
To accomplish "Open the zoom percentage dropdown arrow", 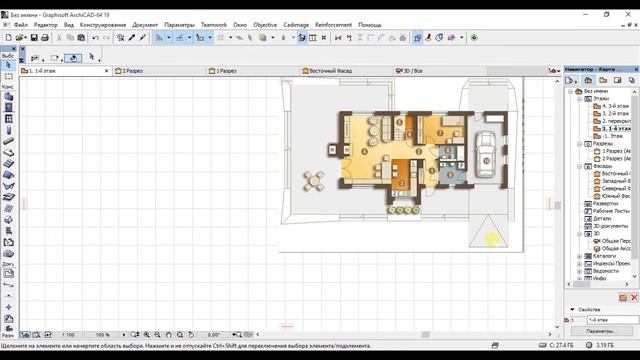I will 124,335.
